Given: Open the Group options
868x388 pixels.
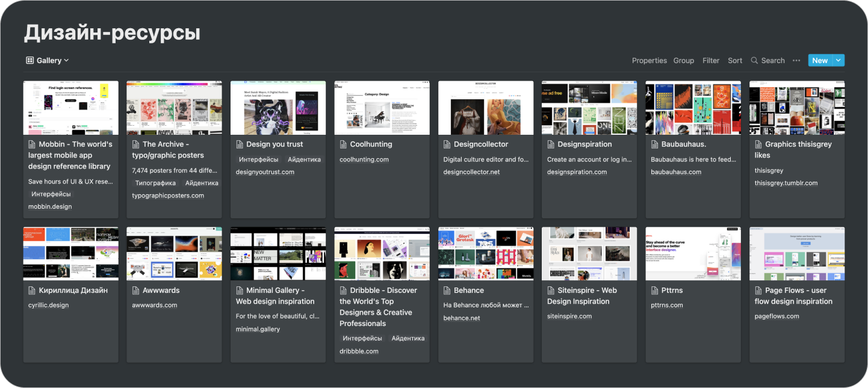Looking at the screenshot, I should (683, 61).
